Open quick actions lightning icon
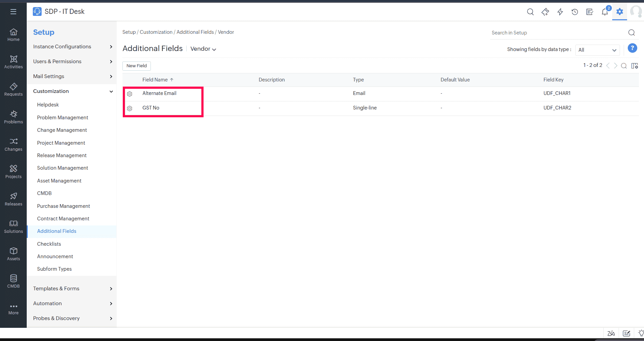 coord(560,12)
